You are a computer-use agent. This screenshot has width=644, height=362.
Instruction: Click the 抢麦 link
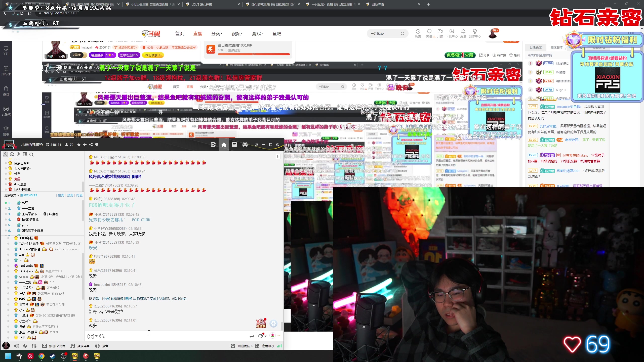[x=79, y=195]
